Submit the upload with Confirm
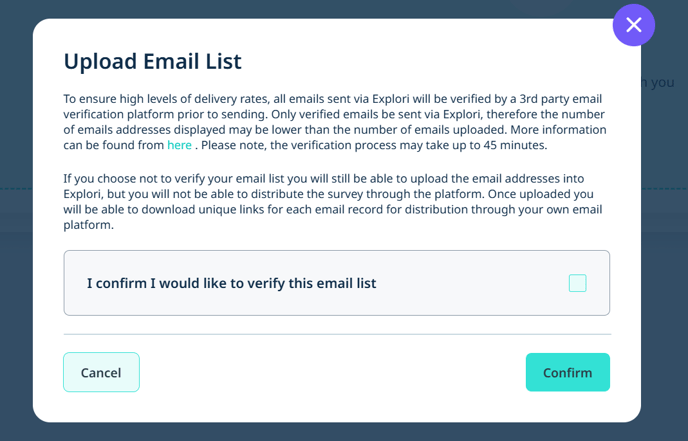 [568, 372]
